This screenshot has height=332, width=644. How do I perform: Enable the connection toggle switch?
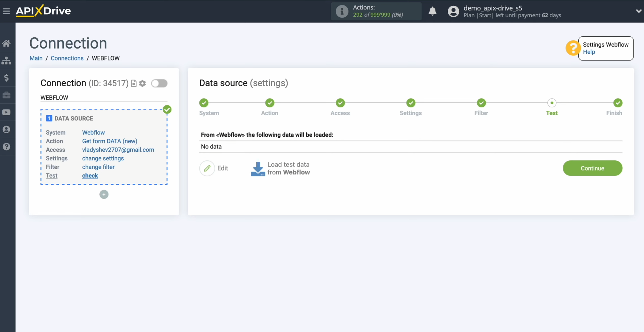159,83
